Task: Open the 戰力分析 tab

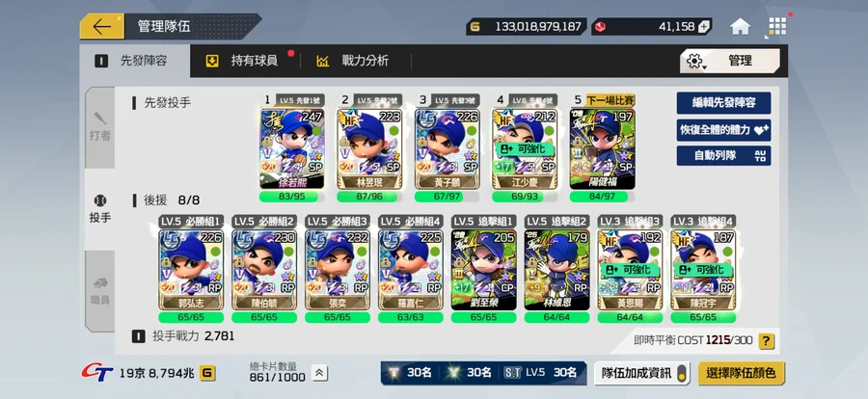Action: [x=353, y=61]
